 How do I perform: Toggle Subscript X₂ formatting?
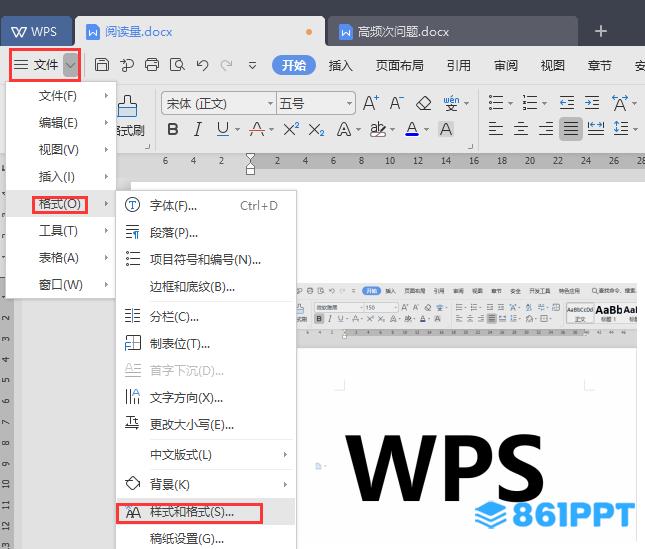[316, 130]
